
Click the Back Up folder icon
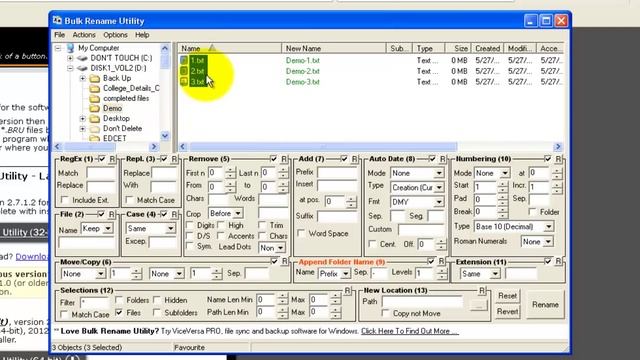95,78
